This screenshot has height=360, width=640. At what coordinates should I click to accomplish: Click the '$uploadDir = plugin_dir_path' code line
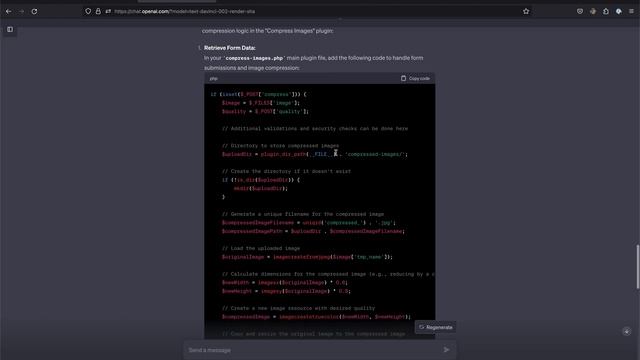[315, 154]
